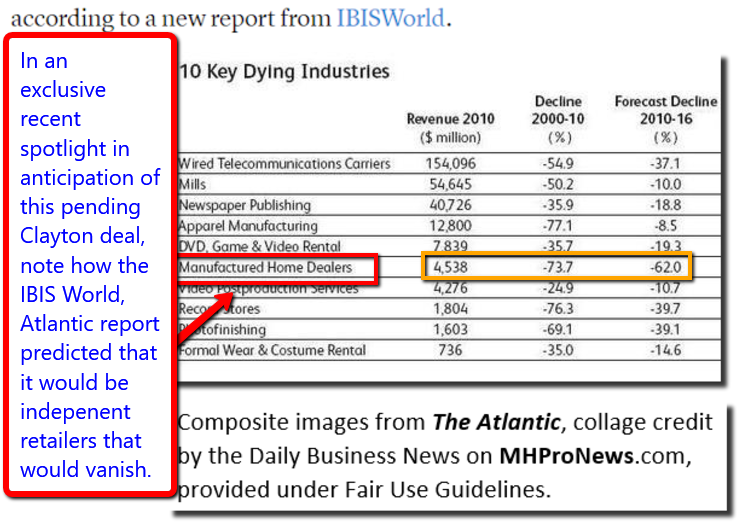Screen dimensions: 746x532
Task: Click the 7,839 revenue value
Action: 450,246
